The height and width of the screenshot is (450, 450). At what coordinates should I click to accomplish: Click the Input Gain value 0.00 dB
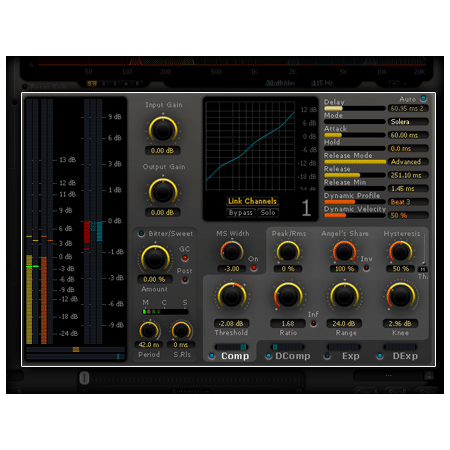pyautogui.click(x=162, y=150)
